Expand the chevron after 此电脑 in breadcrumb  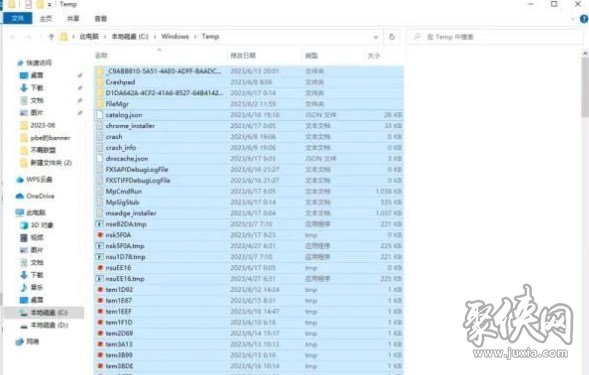105,37
